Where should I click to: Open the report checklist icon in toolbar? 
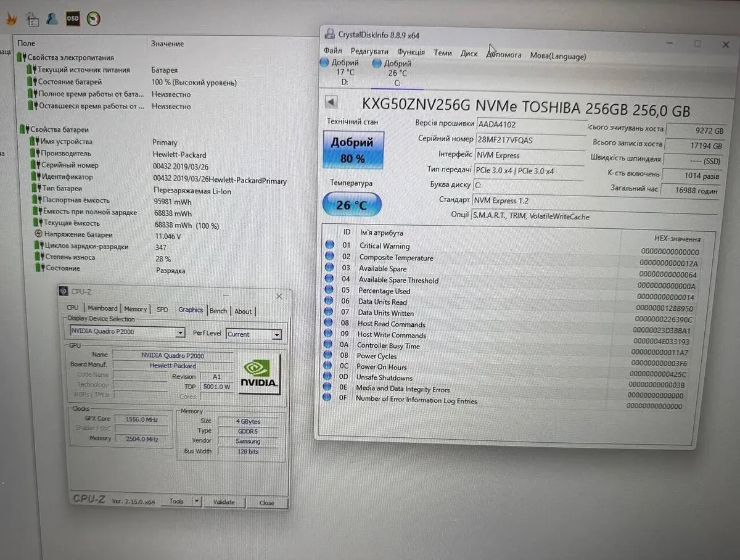point(33,19)
